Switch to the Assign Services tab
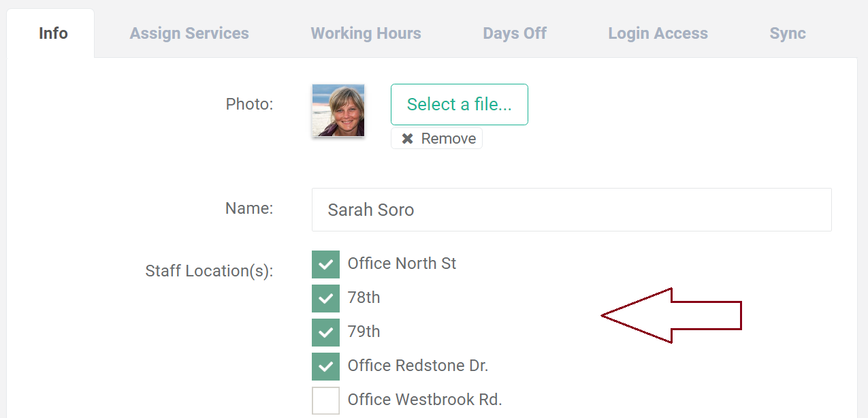The image size is (868, 418). point(189,33)
